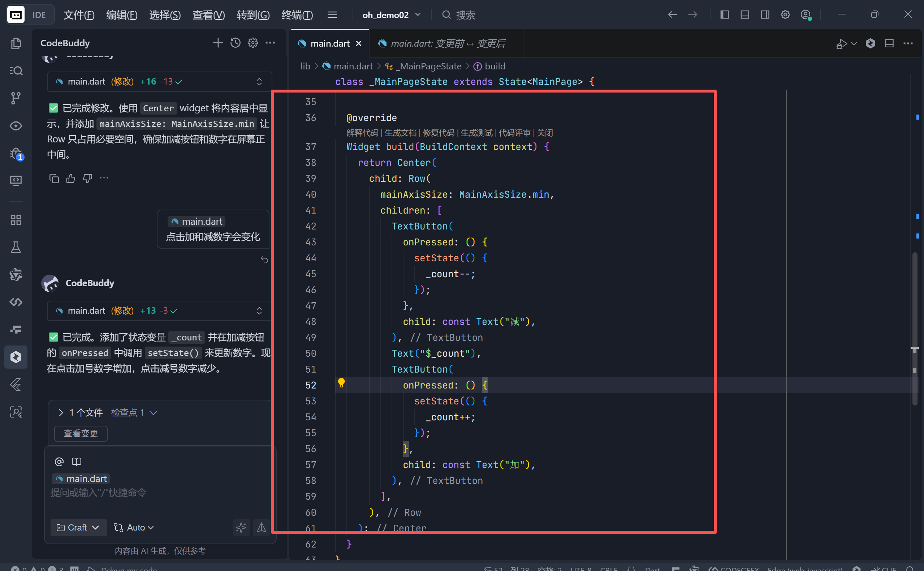Screen dimensions: 924x571
Task: Open the Auto model dropdown
Action: 134,527
